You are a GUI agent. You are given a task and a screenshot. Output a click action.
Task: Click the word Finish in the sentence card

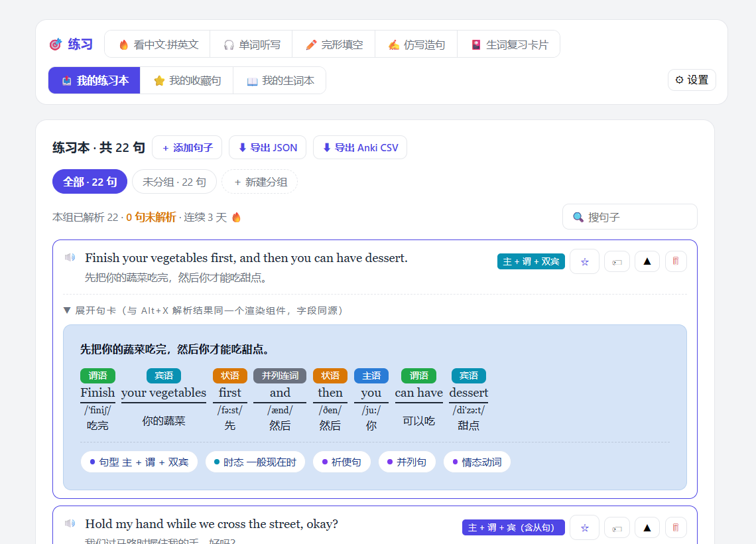click(97, 393)
